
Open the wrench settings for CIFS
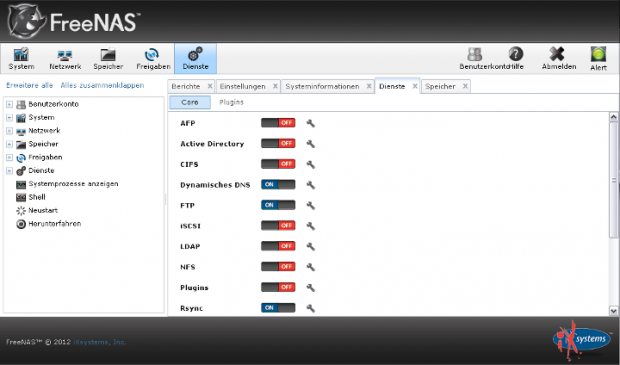[x=311, y=164]
